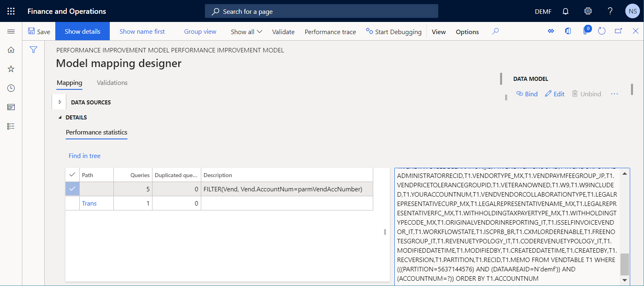Screen dimensions: 644x286
Task: Click Bind in Data model pane
Action: pyautogui.click(x=527, y=94)
